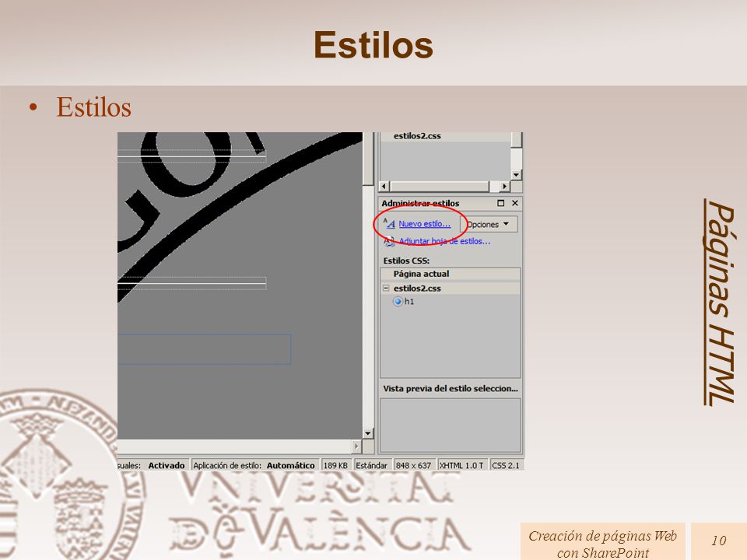Viewport: 747px width, 560px height.
Task: Open the Opciones dropdown
Action: coord(489,224)
